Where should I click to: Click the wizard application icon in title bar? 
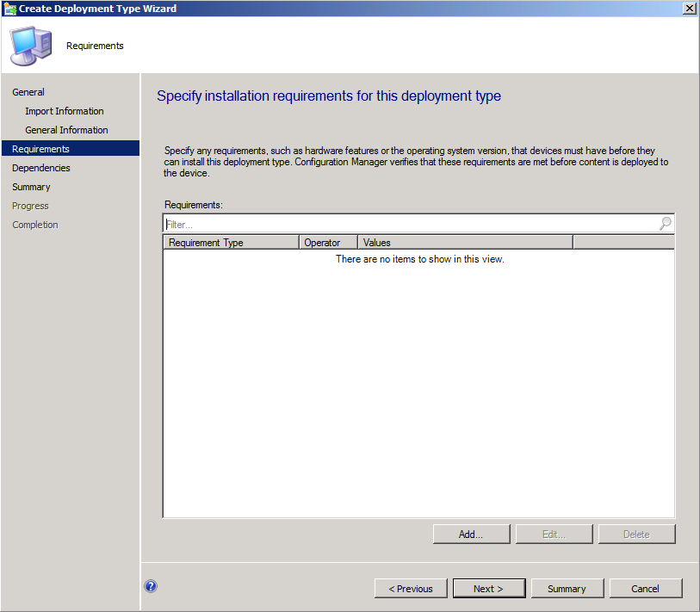(x=11, y=9)
